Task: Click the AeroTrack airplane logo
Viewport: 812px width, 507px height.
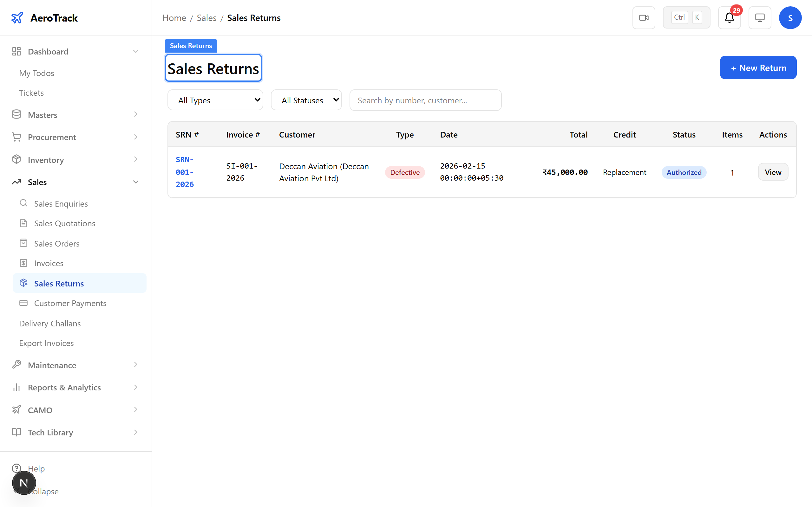Action: [x=17, y=18]
